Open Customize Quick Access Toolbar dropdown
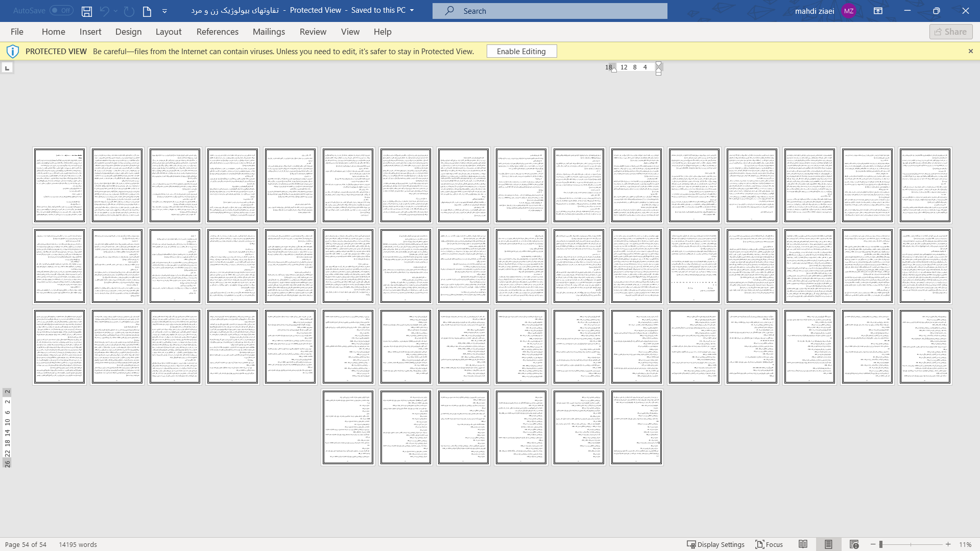The image size is (980, 551). coord(164,11)
